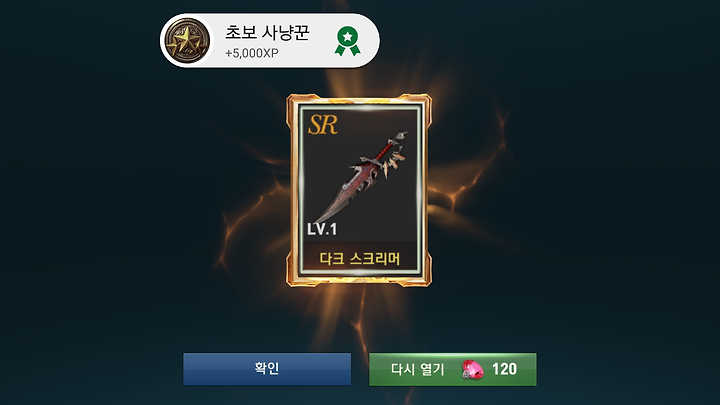The height and width of the screenshot is (405, 720).
Task: Tap the white achievement notification banner
Action: pos(270,40)
